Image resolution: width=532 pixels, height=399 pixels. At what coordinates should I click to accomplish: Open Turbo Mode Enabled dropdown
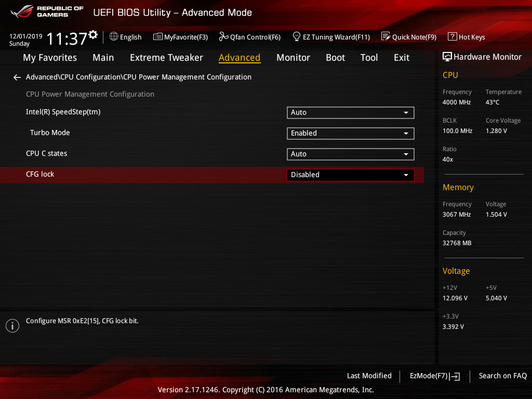[x=351, y=134]
